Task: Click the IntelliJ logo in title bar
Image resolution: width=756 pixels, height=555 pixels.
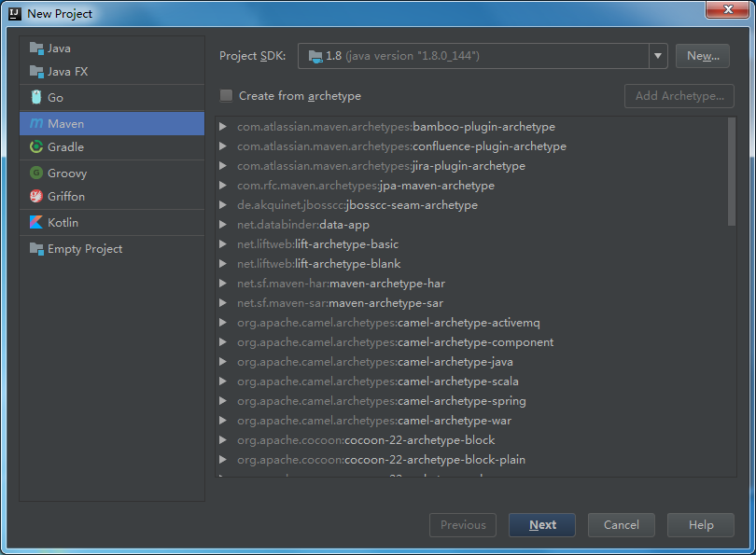Action: 15,13
